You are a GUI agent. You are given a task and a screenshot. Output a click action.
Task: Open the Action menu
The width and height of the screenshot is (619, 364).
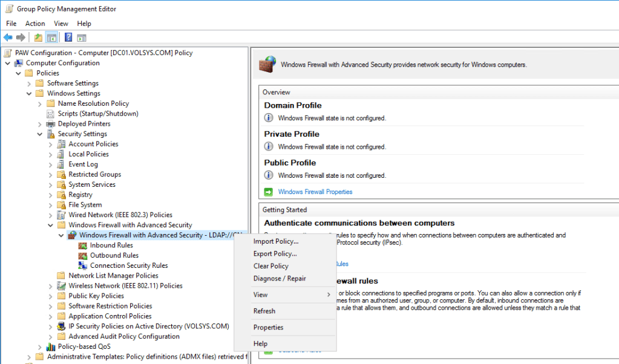pos(35,24)
